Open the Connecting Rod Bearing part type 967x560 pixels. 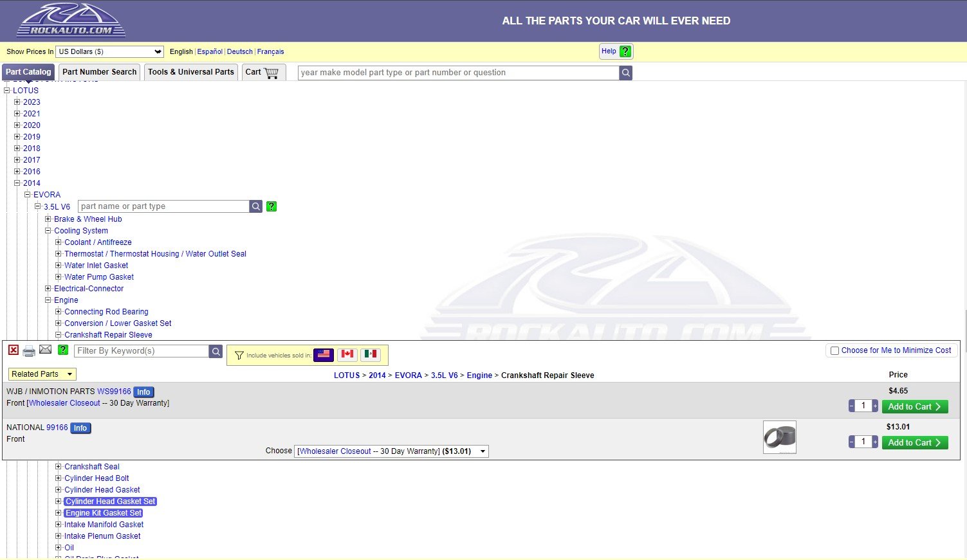tap(106, 312)
